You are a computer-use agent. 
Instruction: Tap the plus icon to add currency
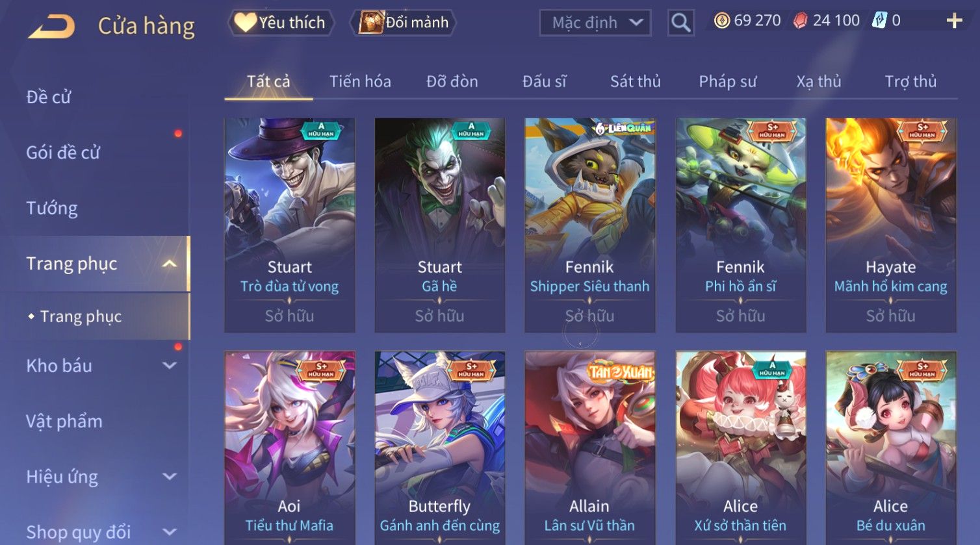click(x=954, y=21)
